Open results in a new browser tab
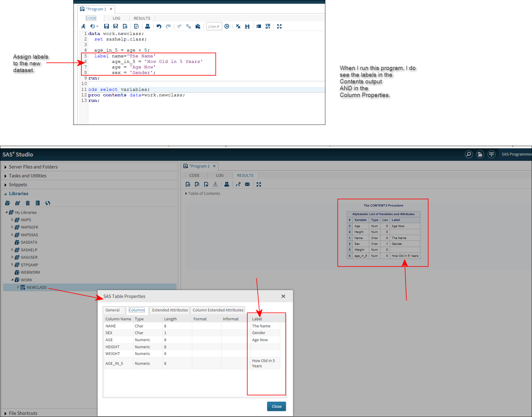This screenshot has height=417, width=532. [238, 184]
